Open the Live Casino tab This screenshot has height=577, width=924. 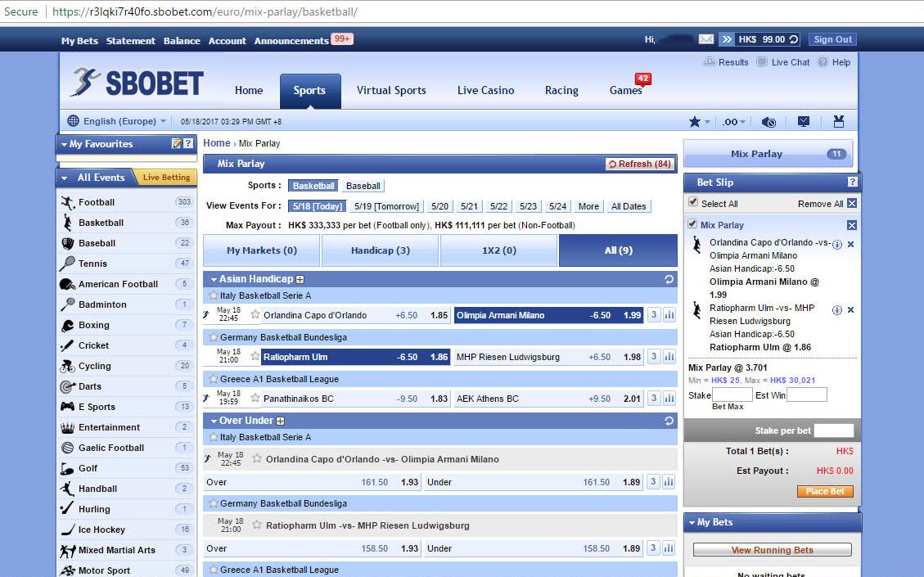(485, 90)
